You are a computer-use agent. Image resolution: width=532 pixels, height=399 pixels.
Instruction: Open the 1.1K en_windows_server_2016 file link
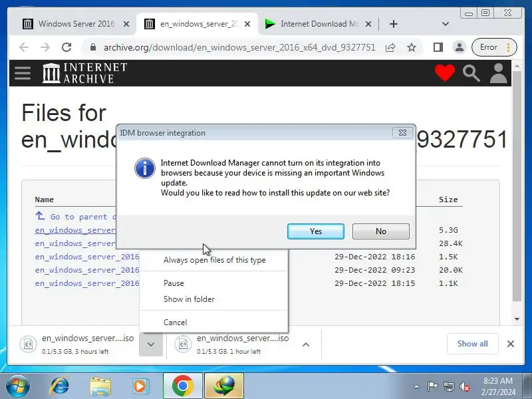[87, 283]
